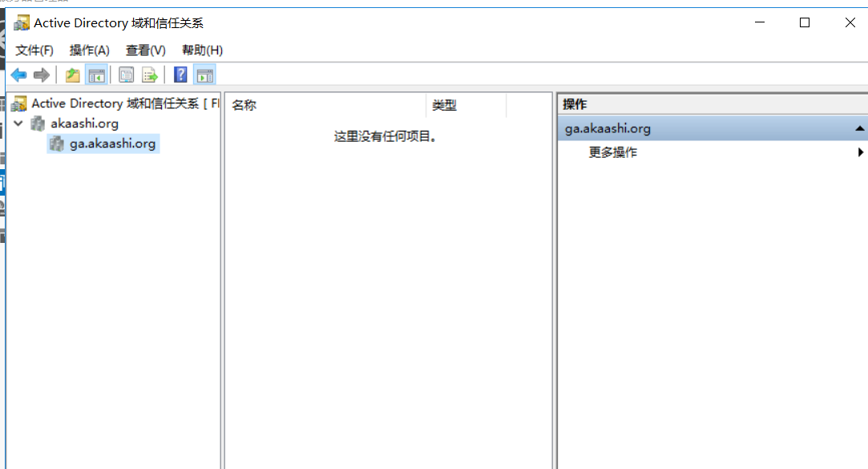Open the 帮助(H) menu

pyautogui.click(x=202, y=51)
